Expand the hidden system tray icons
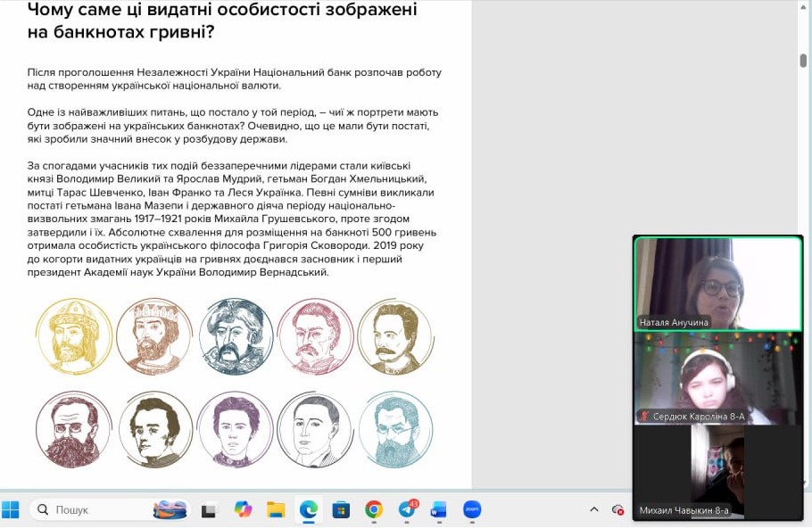 click(x=594, y=509)
